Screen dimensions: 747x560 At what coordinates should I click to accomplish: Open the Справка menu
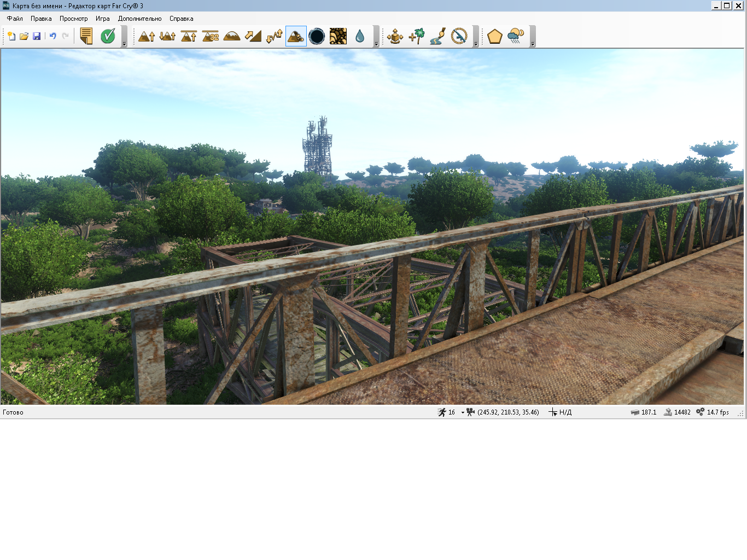[x=182, y=19]
